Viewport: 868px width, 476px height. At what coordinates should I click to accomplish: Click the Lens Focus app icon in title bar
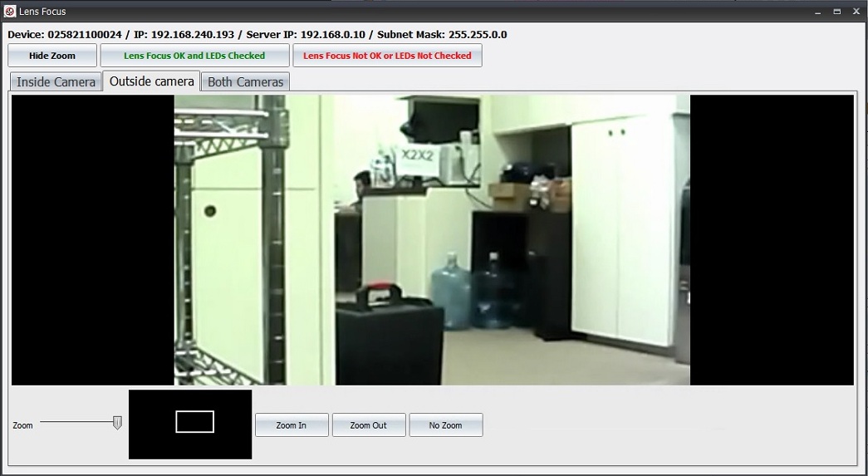coord(10,12)
